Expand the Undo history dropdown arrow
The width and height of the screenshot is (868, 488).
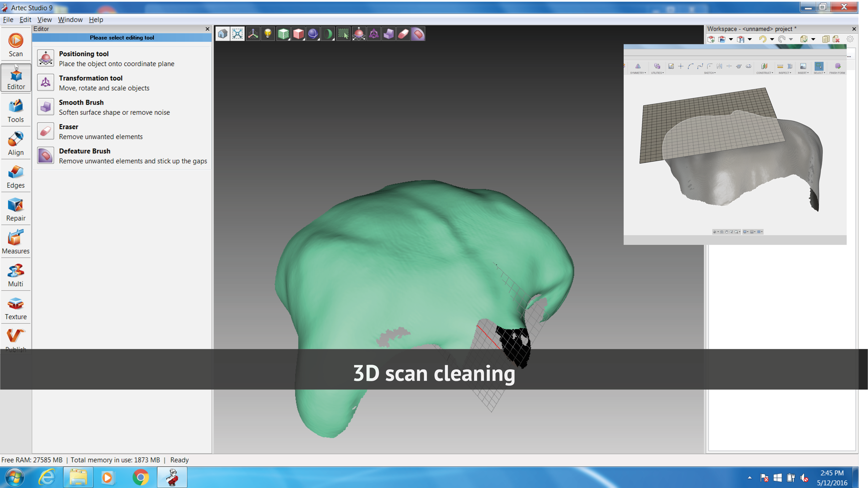pyautogui.click(x=772, y=39)
